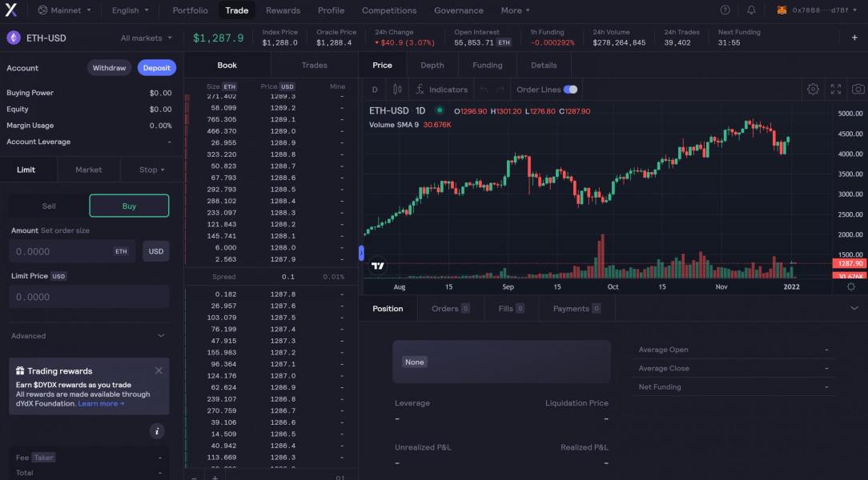Enter fullscreen chart mode icon
This screenshot has width=868, height=480.
point(836,89)
